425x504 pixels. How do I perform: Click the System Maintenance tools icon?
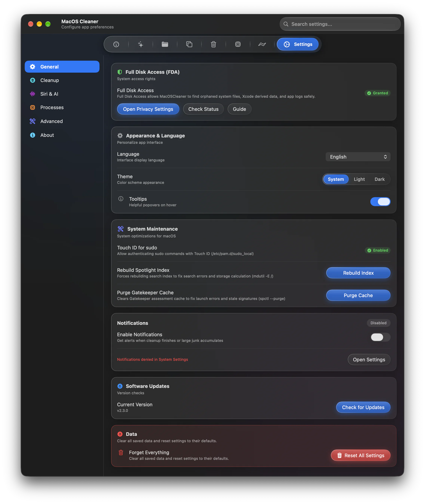pyautogui.click(x=120, y=229)
